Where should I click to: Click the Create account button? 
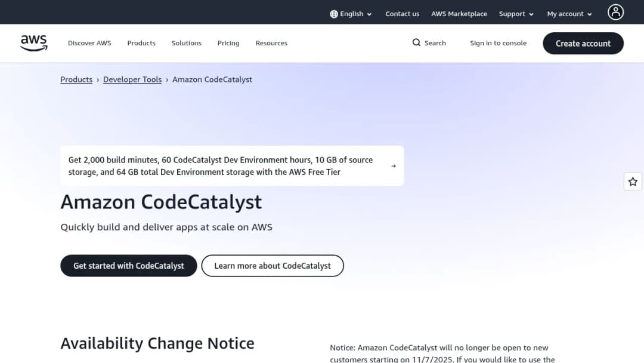click(x=583, y=43)
